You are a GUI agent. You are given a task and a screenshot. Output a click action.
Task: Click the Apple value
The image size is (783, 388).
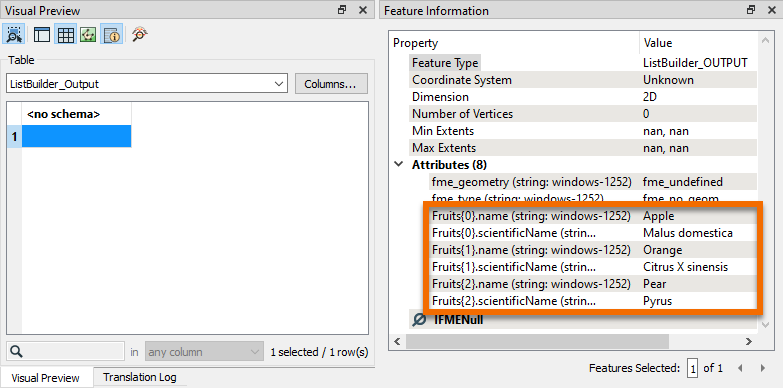[658, 216]
